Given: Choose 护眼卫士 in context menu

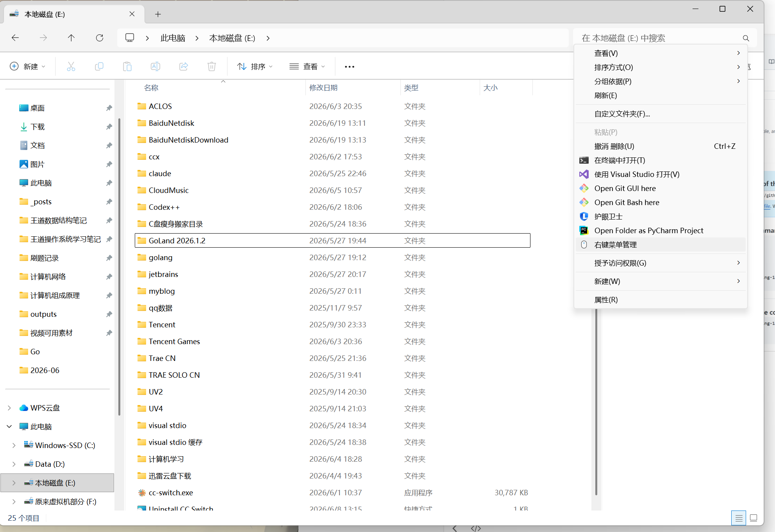Looking at the screenshot, I should coord(661,216).
